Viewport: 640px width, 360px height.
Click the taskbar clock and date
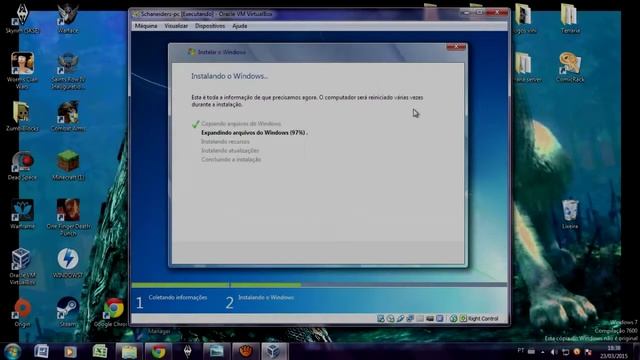(613, 352)
